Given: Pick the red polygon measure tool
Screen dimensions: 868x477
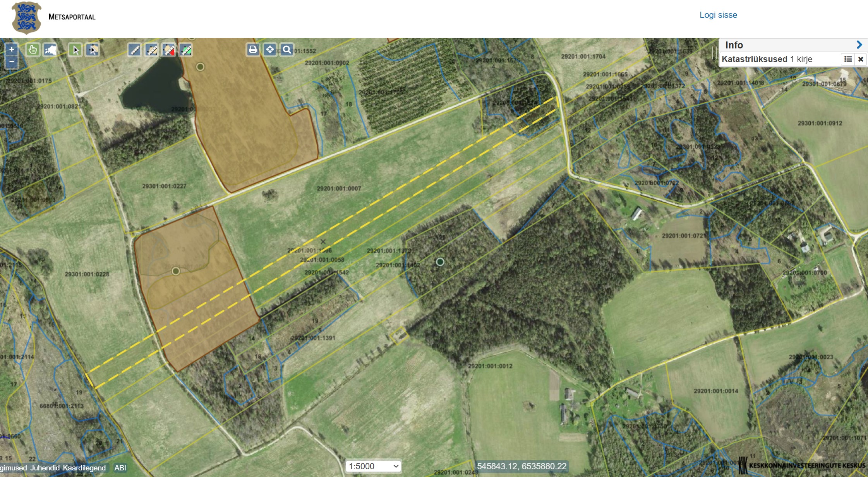Looking at the screenshot, I should [169, 50].
